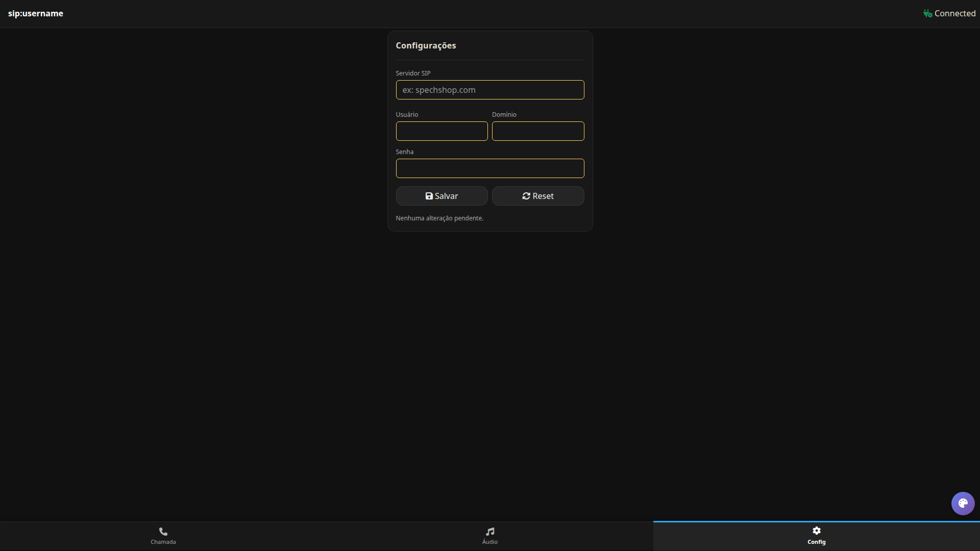This screenshot has height=551, width=980.
Task: Open the Config tab
Action: (x=816, y=536)
